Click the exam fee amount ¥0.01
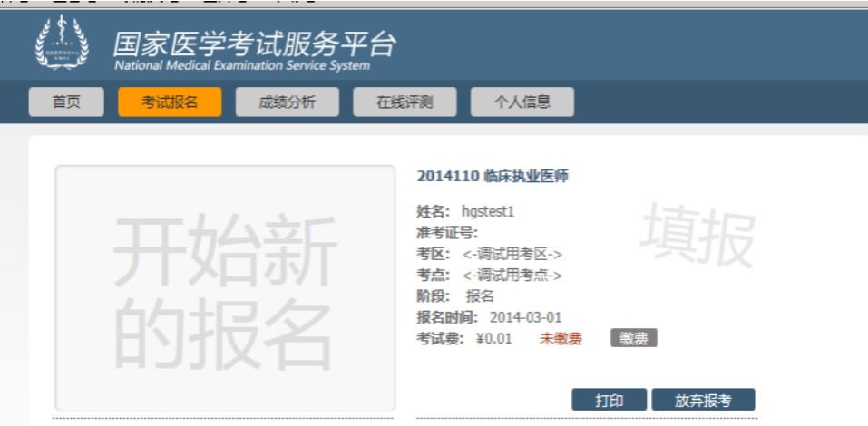 (x=493, y=339)
